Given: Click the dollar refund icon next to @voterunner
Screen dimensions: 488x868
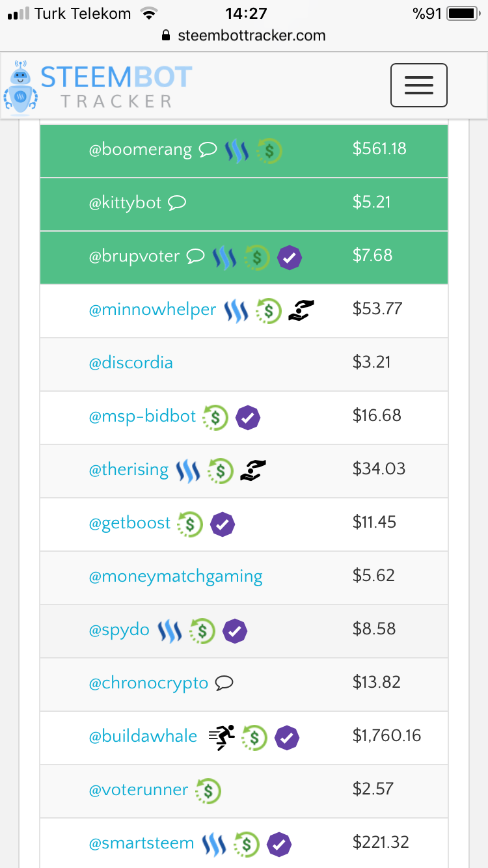Looking at the screenshot, I should [x=208, y=791].
